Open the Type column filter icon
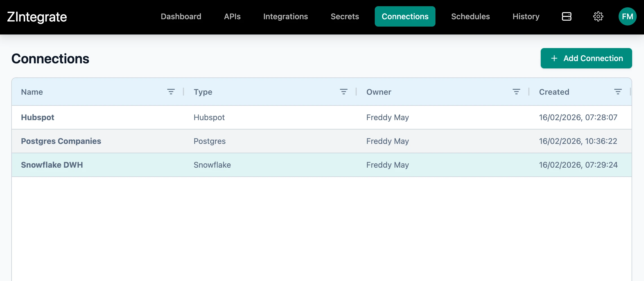The image size is (644, 281). coord(343,92)
